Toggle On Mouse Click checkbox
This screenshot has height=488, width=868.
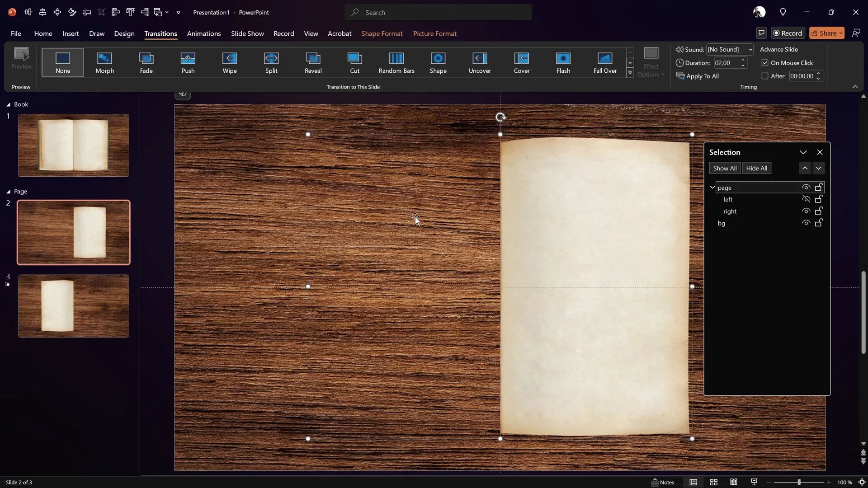[x=765, y=63]
